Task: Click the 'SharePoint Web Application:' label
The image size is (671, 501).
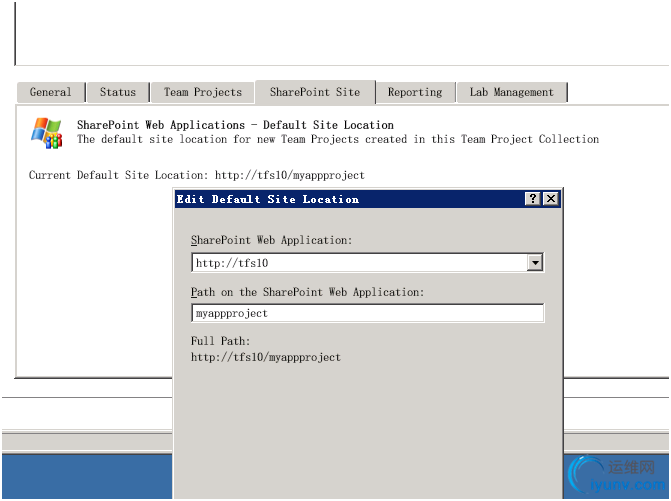Action: pyautogui.click(x=271, y=240)
